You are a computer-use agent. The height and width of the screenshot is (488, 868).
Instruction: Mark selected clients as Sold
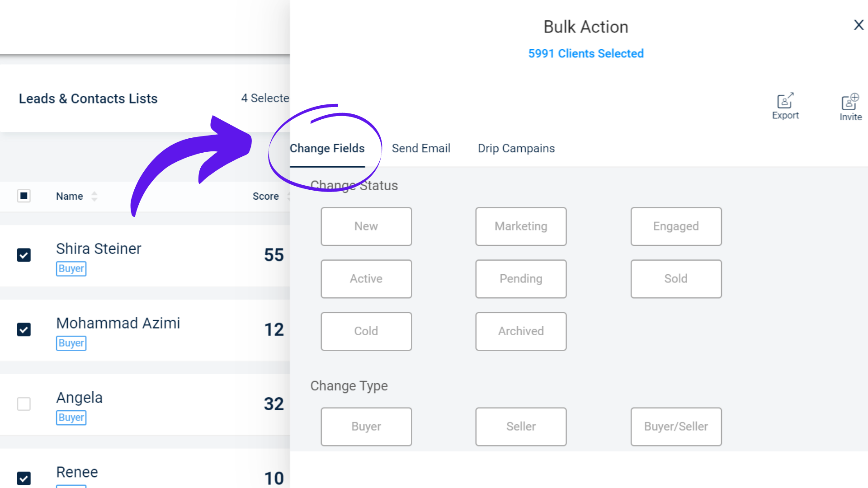(676, 279)
